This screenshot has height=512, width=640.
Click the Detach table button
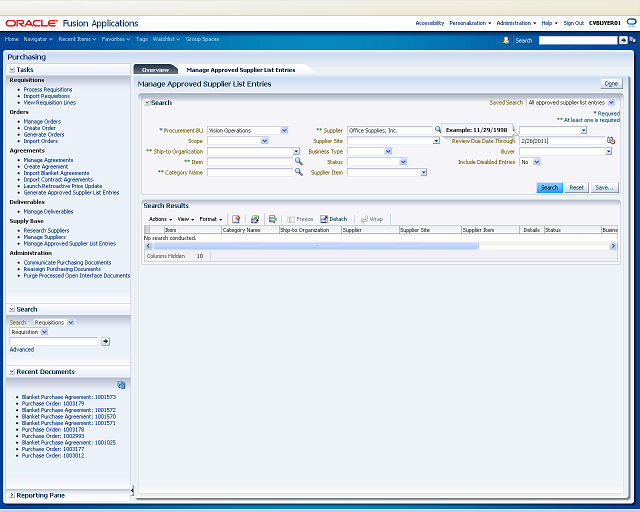tap(333, 219)
